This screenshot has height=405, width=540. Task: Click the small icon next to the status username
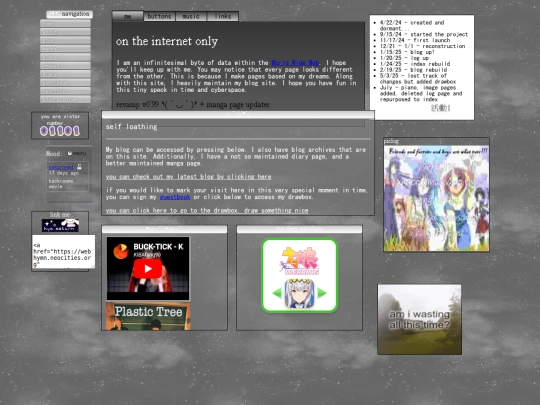pyautogui.click(x=79, y=167)
